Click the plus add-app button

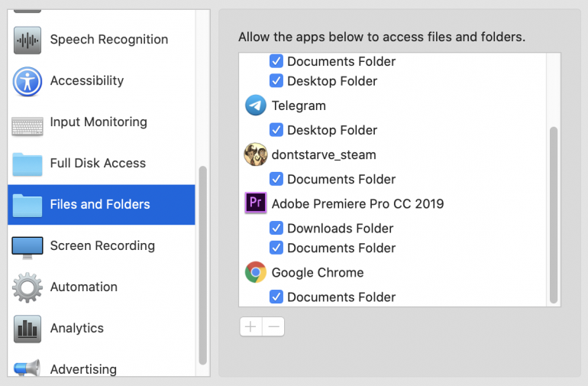click(x=251, y=326)
